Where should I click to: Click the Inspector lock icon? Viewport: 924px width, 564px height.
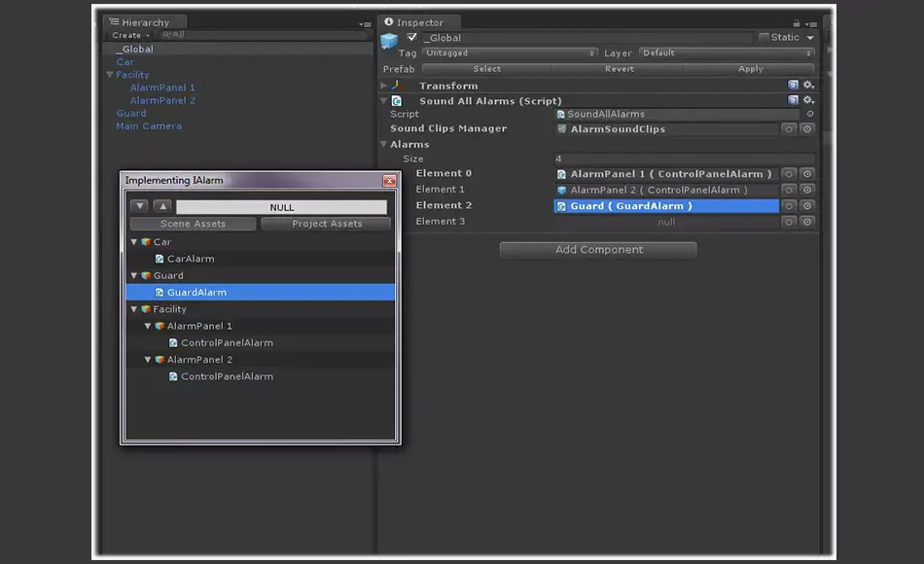(797, 23)
